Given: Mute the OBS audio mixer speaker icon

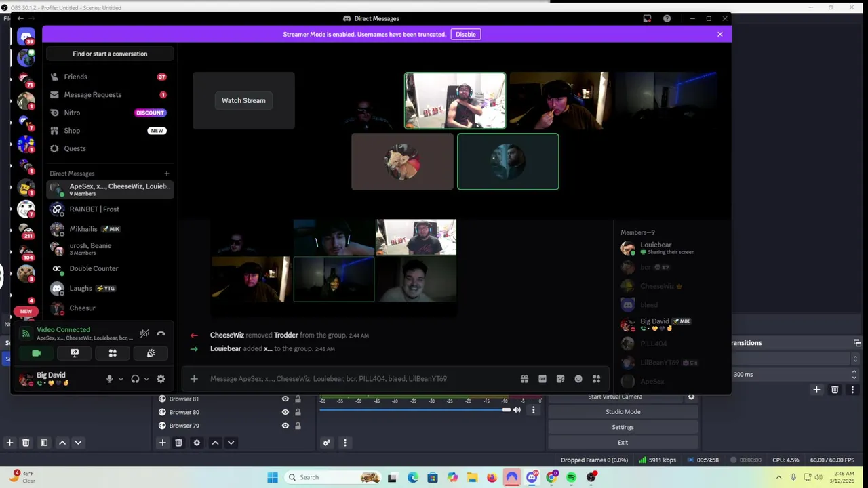Looking at the screenshot, I should [x=517, y=409].
